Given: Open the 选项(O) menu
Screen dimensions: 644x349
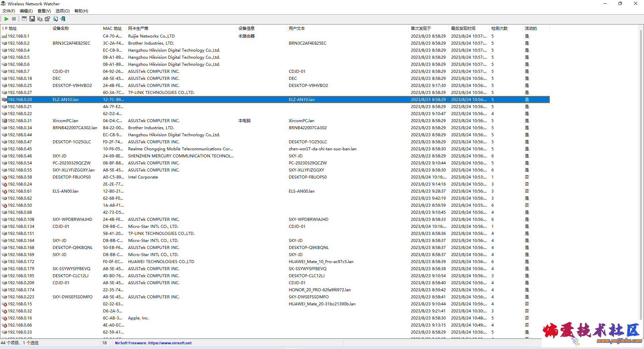Looking at the screenshot, I should 62,11.
